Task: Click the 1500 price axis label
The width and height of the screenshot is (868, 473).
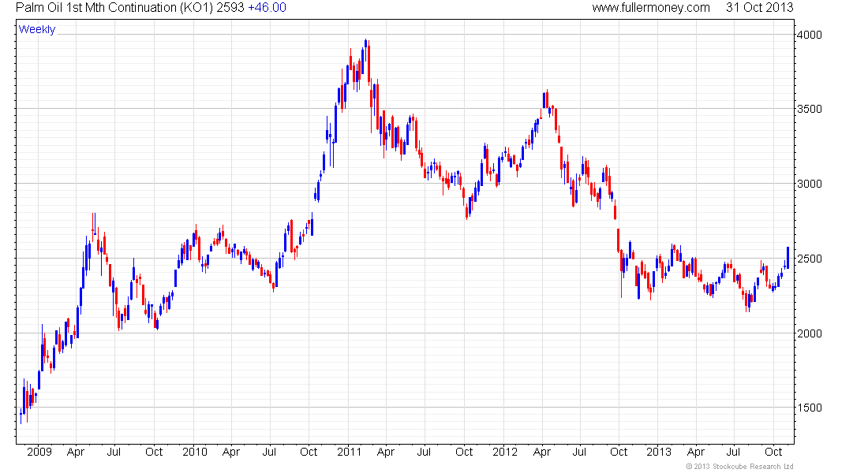Action: point(810,408)
